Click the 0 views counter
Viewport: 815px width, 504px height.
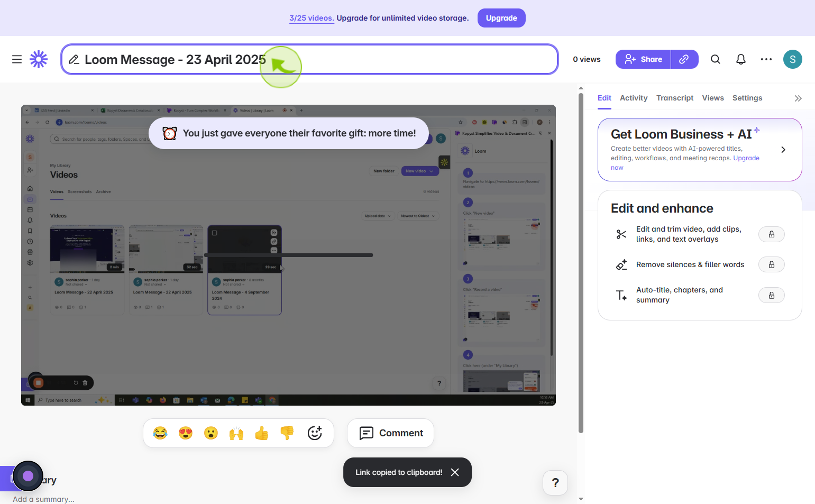[x=587, y=59]
